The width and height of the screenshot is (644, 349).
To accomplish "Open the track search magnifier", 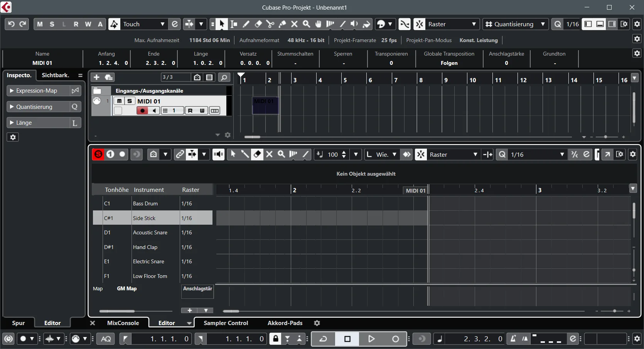I will pos(224,77).
